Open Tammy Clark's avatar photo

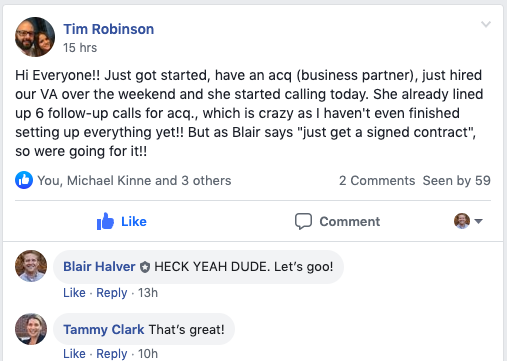[31, 329]
